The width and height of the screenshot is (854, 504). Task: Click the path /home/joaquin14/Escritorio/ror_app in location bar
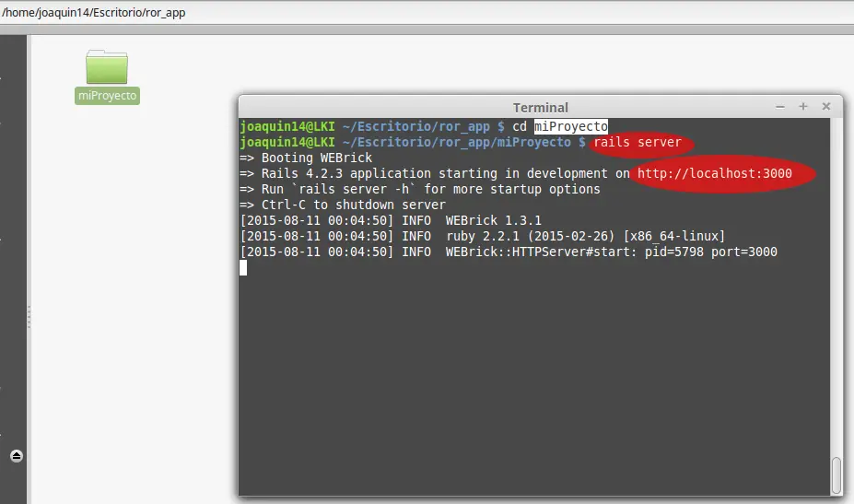94,13
